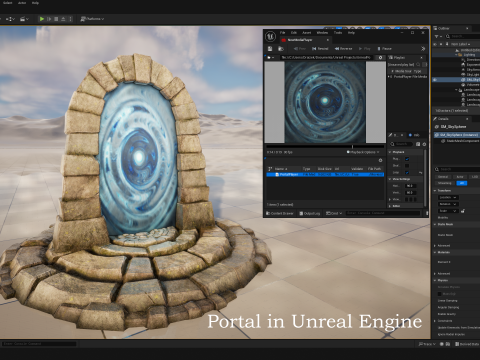Open the Edit menu in media player window
The width and height of the screenshot is (480, 360).
294,33
